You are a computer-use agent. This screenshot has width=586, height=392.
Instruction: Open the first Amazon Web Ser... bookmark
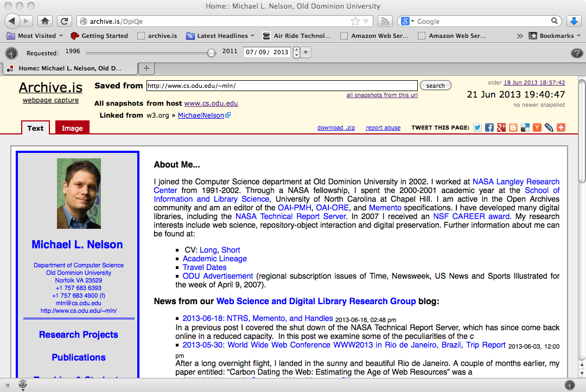[374, 36]
